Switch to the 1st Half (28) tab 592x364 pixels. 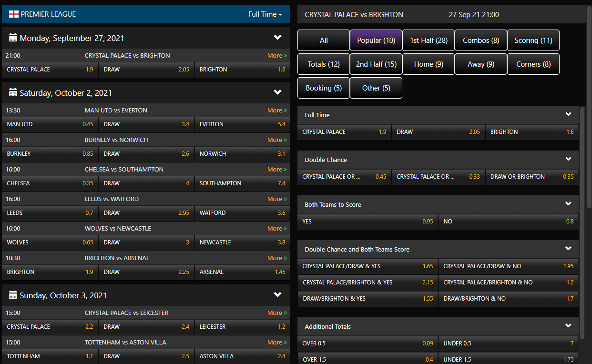(x=429, y=40)
